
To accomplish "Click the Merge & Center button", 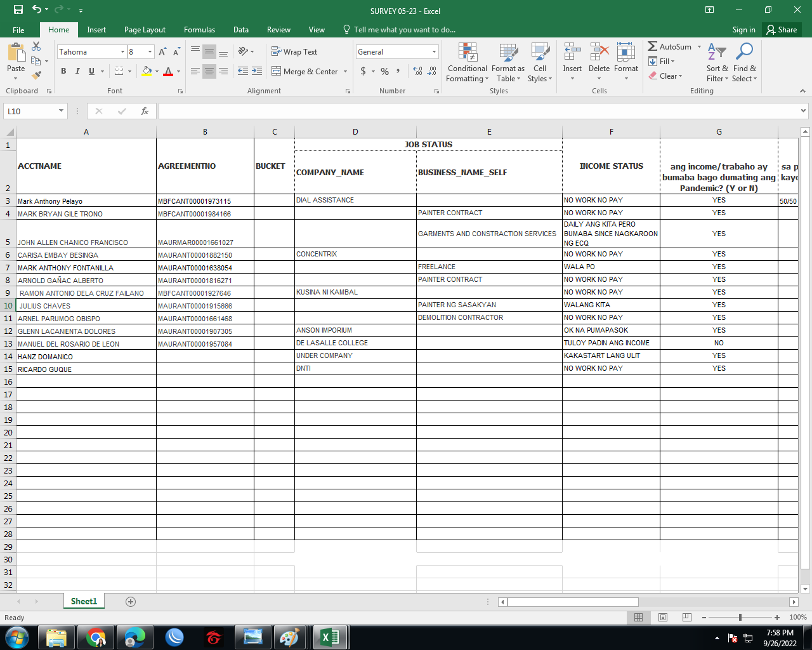I will [305, 72].
